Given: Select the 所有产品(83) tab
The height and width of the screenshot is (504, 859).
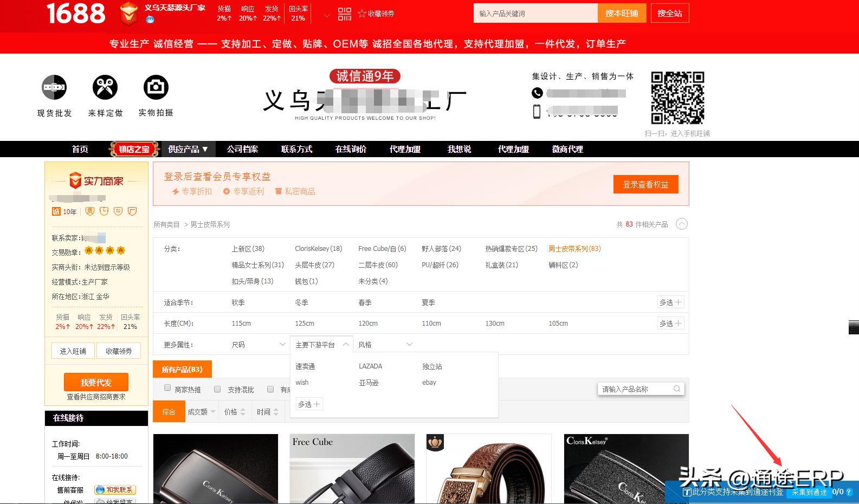Looking at the screenshot, I should pyautogui.click(x=182, y=369).
